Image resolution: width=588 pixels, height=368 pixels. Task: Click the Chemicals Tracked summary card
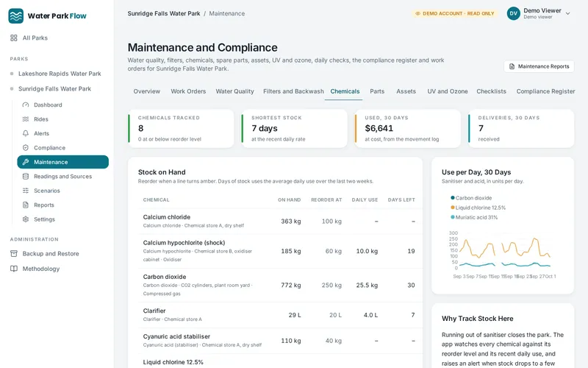(181, 128)
